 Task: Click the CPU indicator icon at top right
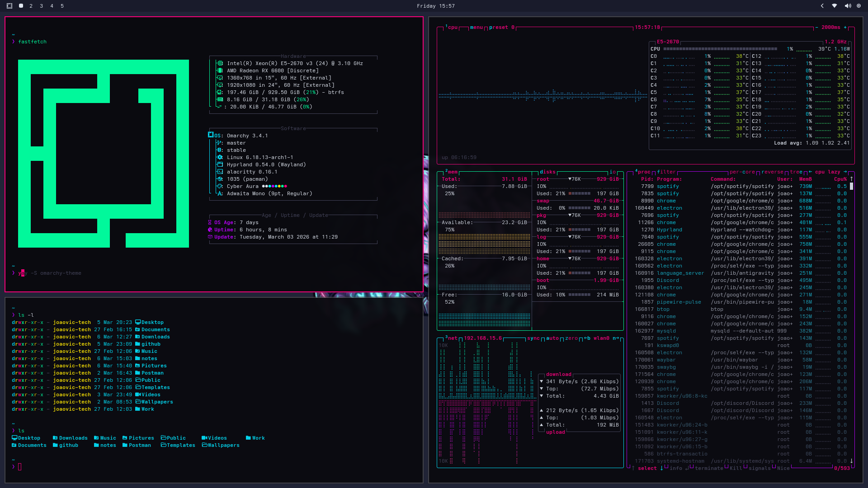click(x=859, y=6)
